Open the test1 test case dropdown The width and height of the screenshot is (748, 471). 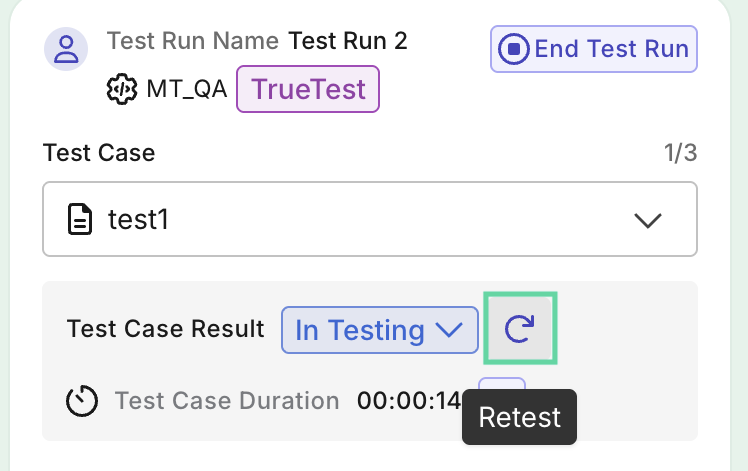(x=370, y=219)
